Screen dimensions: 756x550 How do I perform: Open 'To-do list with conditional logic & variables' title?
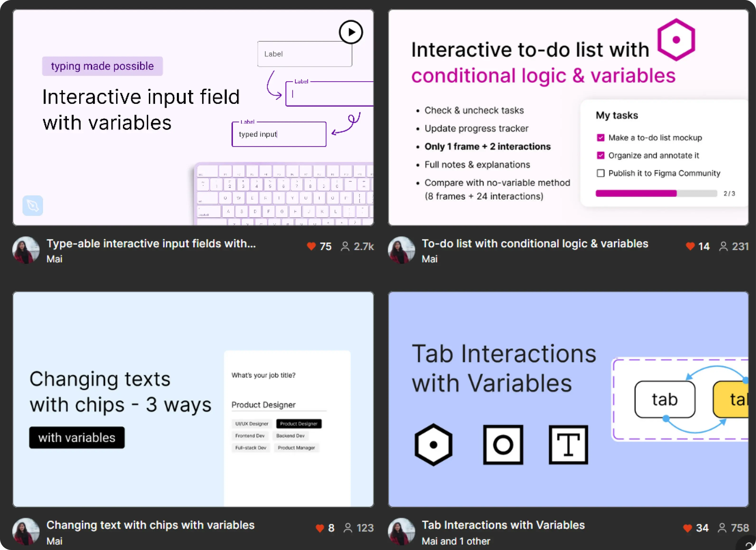point(535,243)
